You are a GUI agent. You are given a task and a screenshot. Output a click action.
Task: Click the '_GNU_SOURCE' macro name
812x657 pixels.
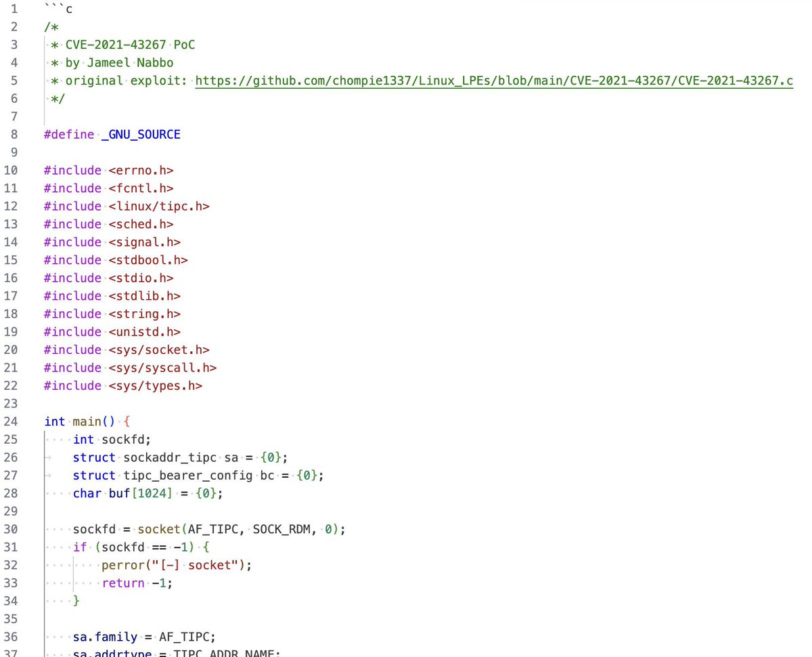point(141,134)
